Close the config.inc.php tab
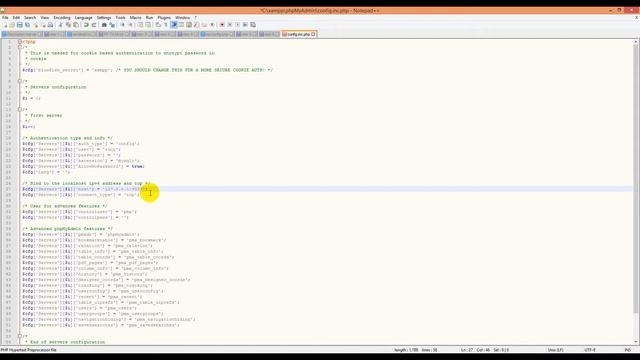The width and height of the screenshot is (640, 360). click(x=313, y=34)
